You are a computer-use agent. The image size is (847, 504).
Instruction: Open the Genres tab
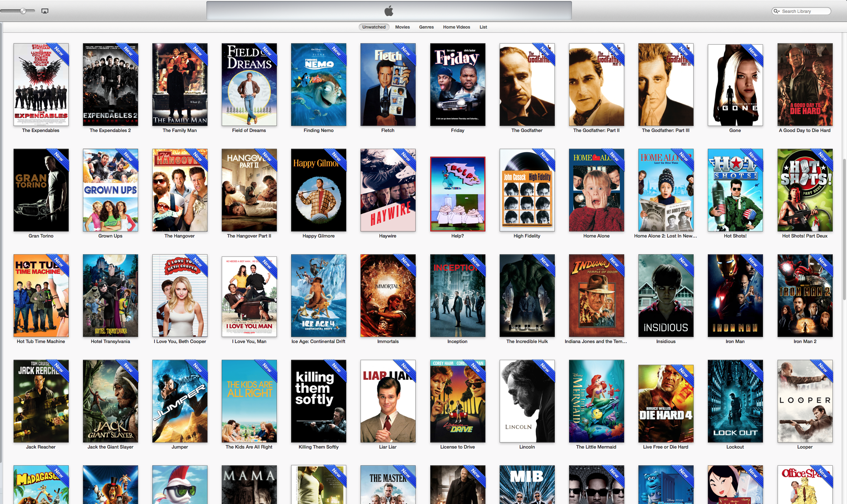[x=426, y=27]
